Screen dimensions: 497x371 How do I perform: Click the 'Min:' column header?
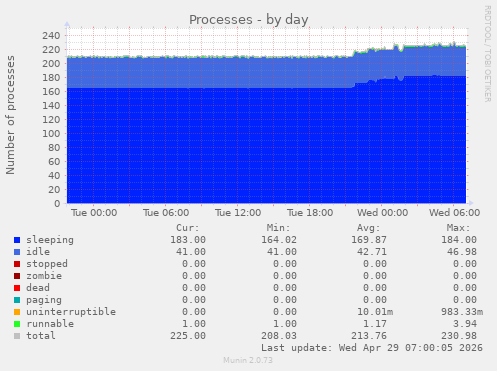(x=278, y=228)
